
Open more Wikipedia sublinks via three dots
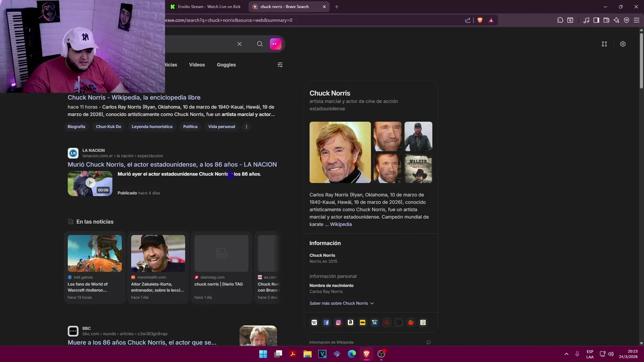tap(247, 127)
